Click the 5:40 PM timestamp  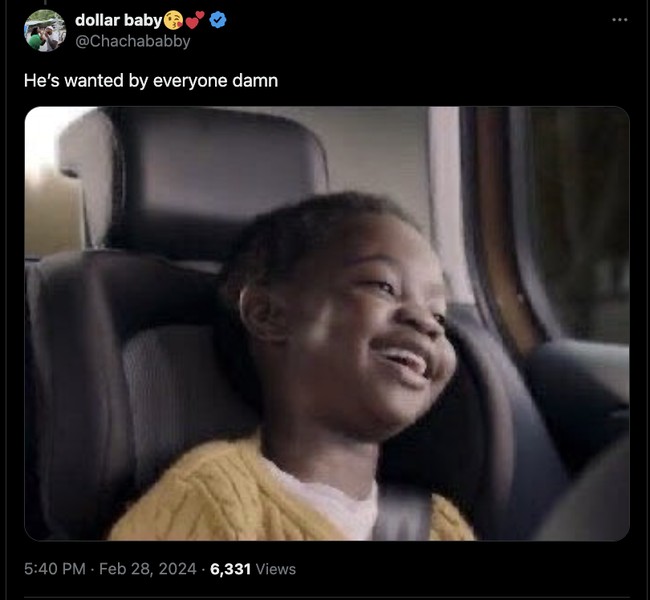tap(53, 569)
